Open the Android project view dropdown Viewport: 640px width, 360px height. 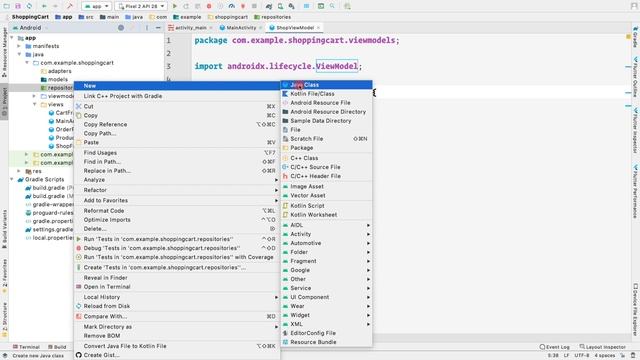point(30,28)
